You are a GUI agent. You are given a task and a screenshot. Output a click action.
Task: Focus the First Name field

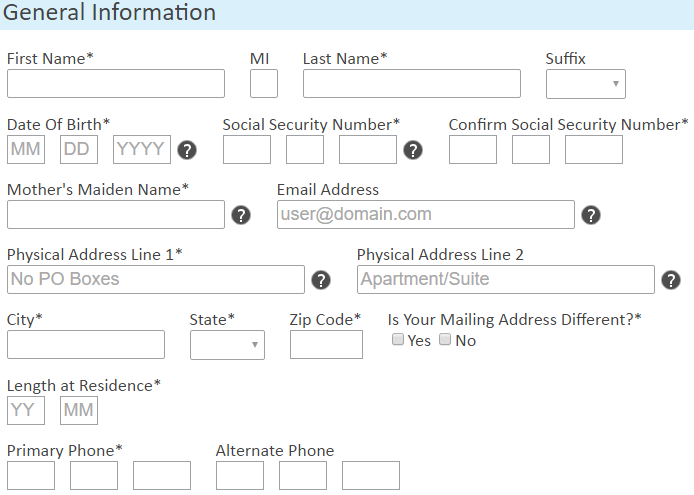pyautogui.click(x=116, y=83)
